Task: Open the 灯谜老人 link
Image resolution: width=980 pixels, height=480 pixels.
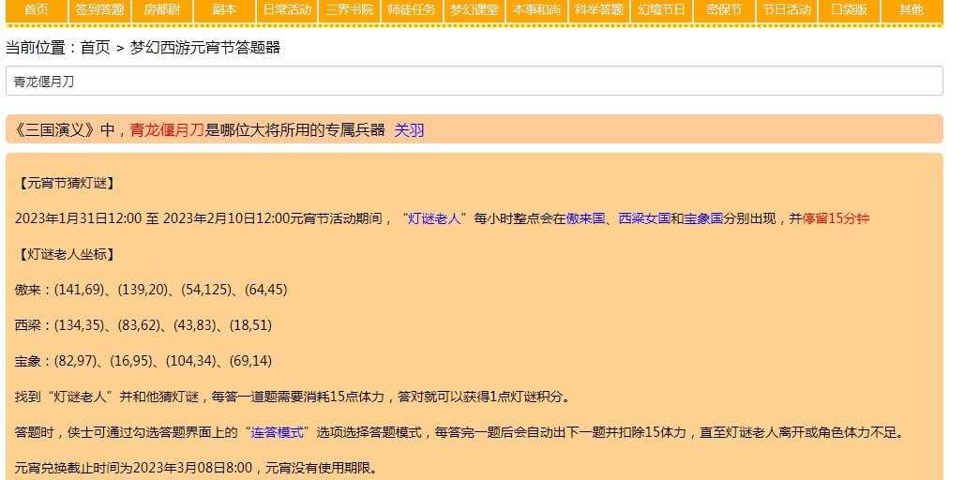Action: 434,218
